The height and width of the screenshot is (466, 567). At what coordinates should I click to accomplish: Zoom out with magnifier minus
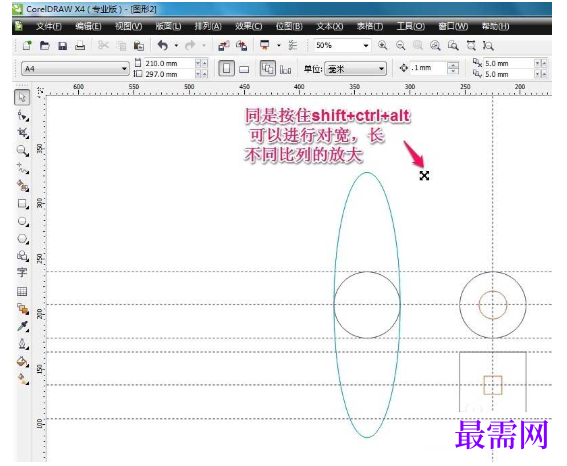click(400, 46)
